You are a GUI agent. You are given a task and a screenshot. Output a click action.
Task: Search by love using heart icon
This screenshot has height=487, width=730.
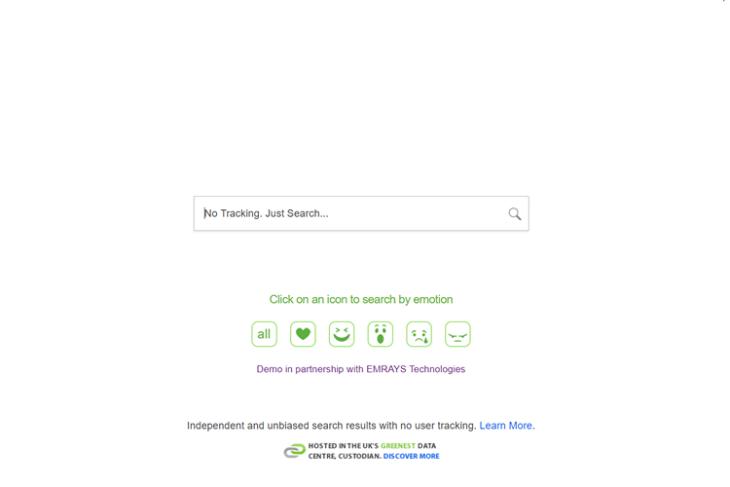pos(303,334)
